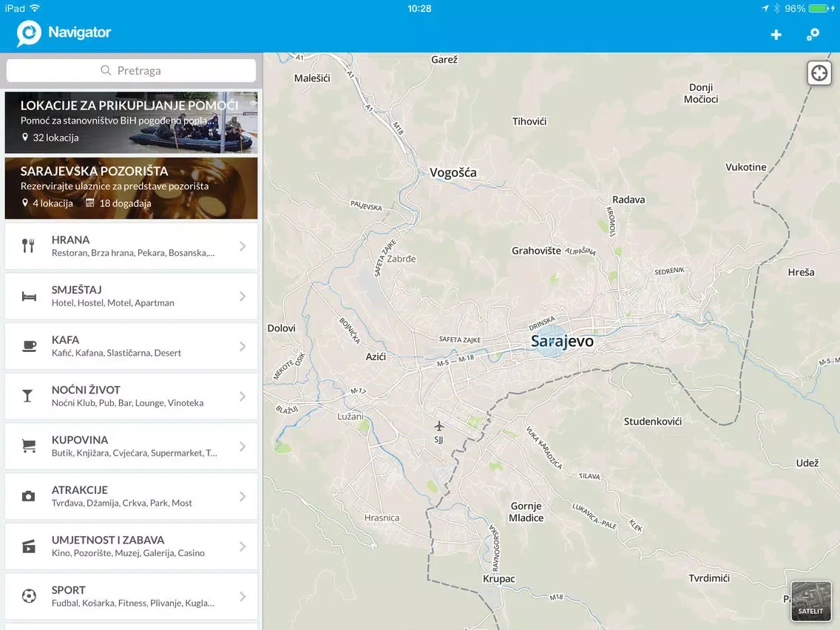Expand Sport category chevron
The width and height of the screenshot is (840, 630).
243,596
